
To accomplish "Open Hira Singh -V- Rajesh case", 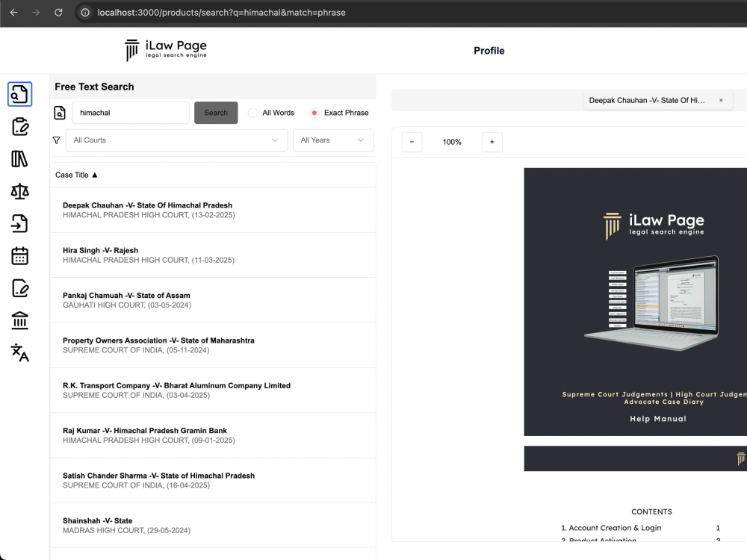I will (212, 255).
